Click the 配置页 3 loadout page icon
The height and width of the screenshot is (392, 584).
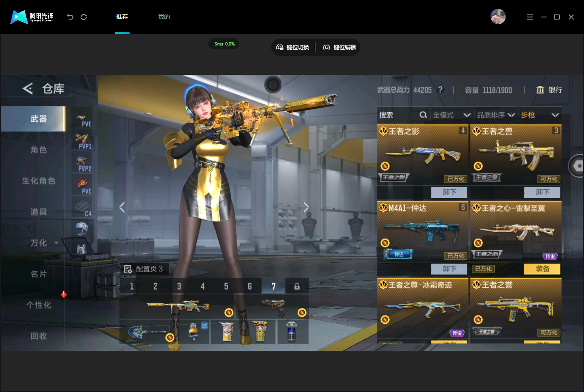[128, 269]
